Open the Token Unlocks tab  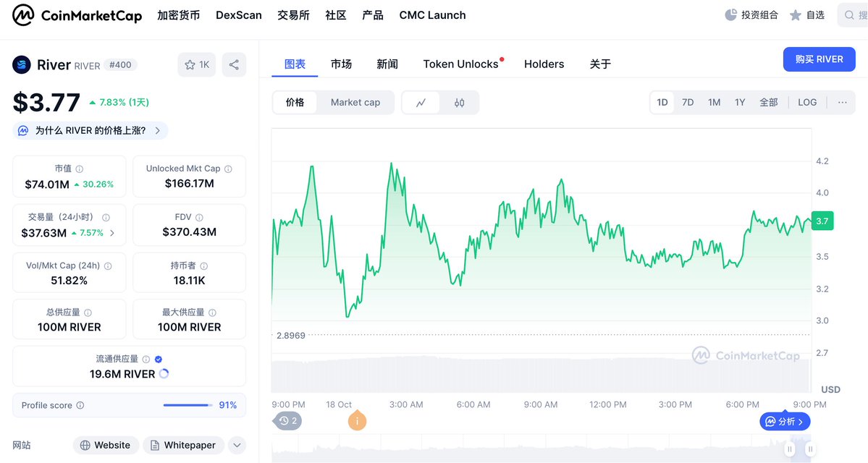point(460,64)
